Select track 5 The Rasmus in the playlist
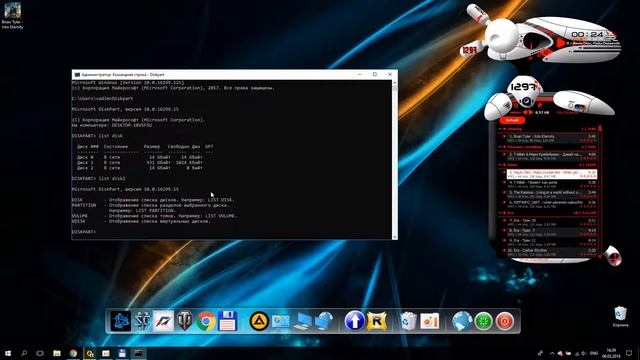 point(551,194)
